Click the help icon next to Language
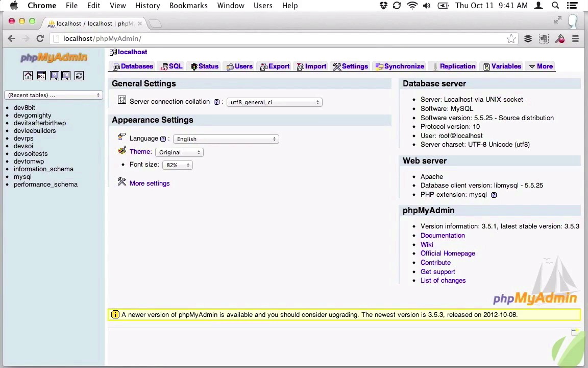The width and height of the screenshot is (588, 368). click(x=163, y=139)
